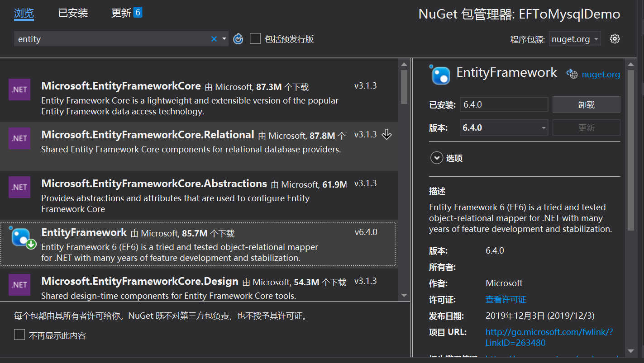Screen dimensions: 644x363
Task: Click package list scrollbar up arrow
Action: pyautogui.click(x=405, y=65)
